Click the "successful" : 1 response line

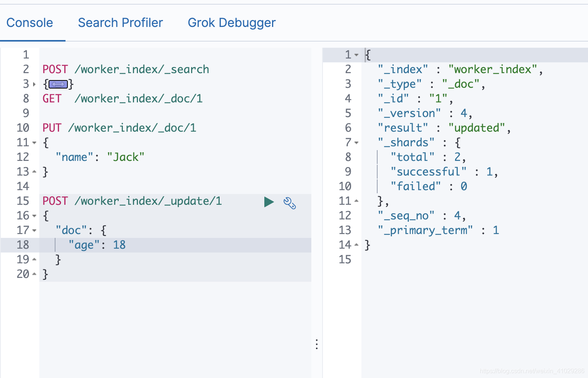444,172
